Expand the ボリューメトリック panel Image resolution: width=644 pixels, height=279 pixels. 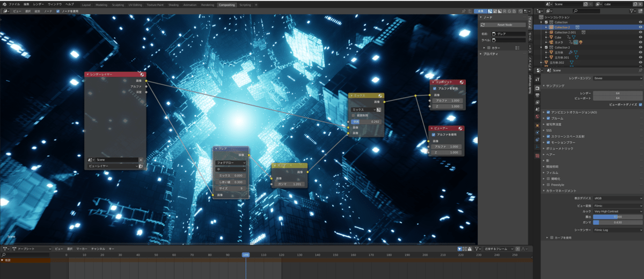[559, 148]
